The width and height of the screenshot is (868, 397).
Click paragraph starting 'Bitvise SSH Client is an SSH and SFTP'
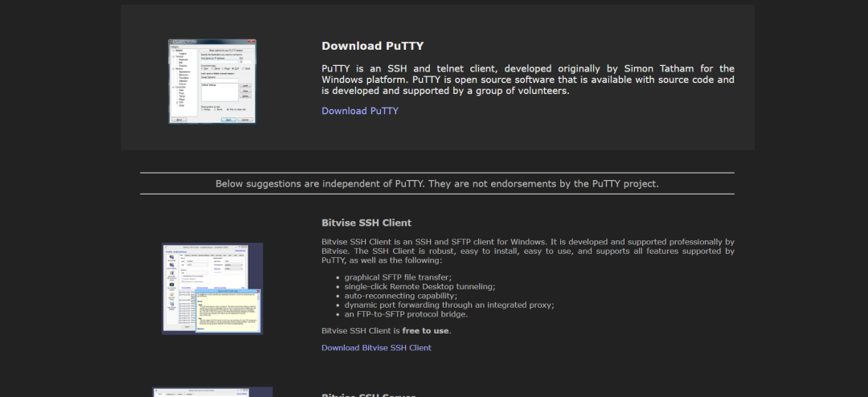point(528,251)
